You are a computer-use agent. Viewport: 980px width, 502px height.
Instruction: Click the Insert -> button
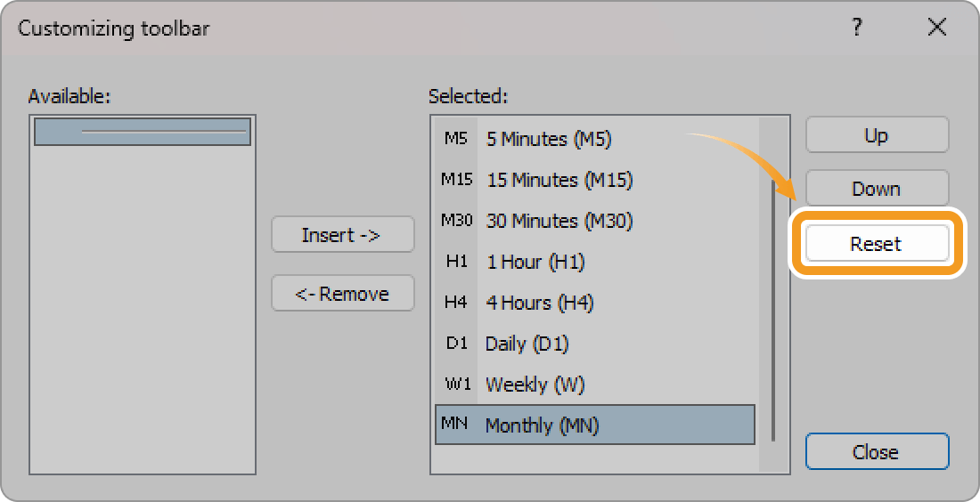(x=342, y=234)
